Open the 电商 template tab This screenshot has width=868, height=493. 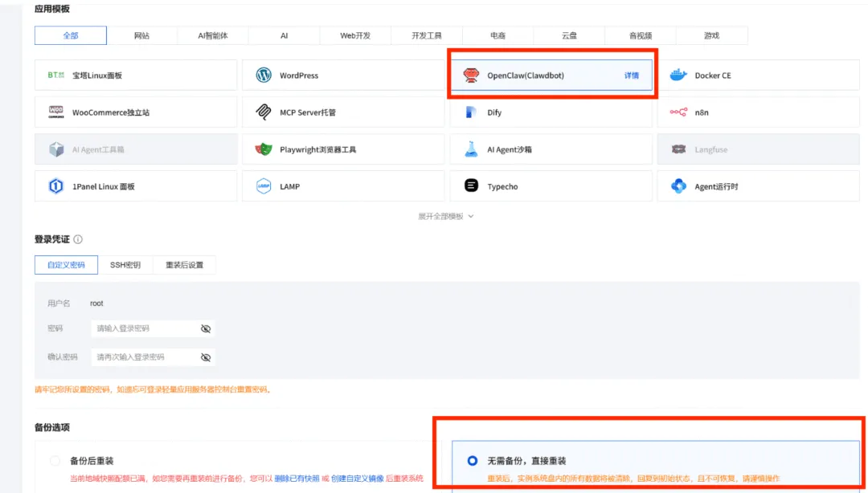(x=497, y=35)
